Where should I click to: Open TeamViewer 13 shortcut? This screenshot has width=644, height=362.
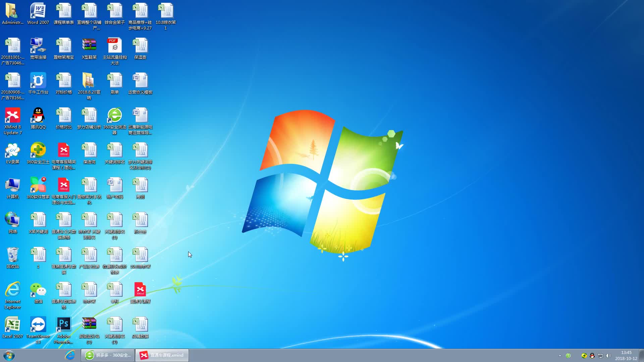38,330
